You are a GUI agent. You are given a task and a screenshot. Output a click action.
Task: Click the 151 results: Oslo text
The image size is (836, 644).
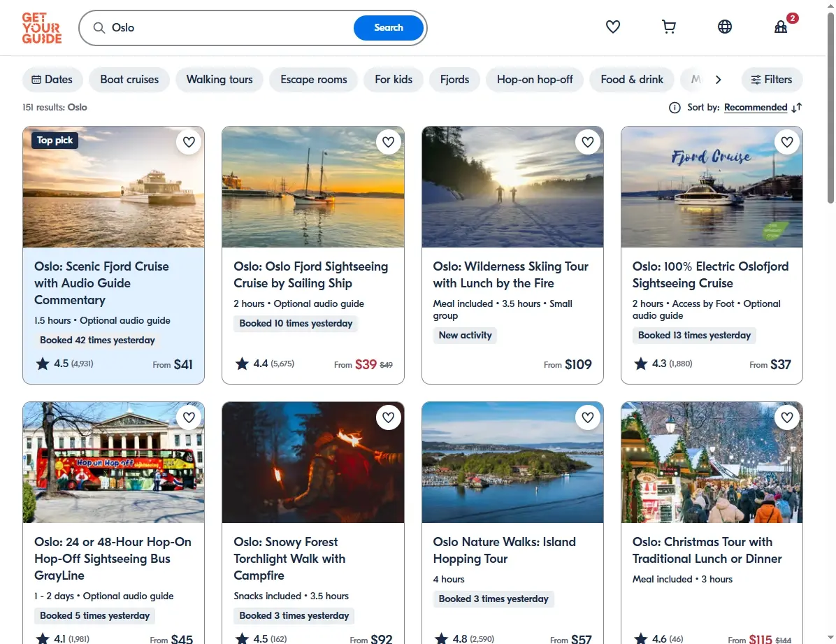coord(55,107)
